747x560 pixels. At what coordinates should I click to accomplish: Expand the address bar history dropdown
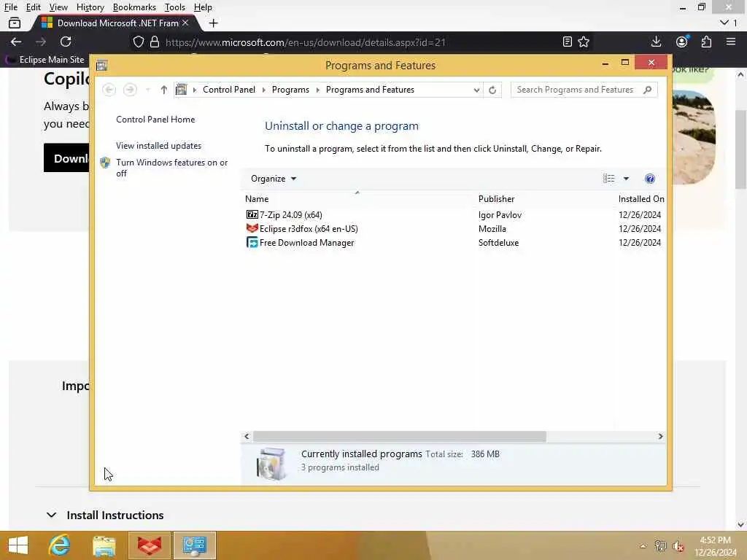tap(476, 90)
